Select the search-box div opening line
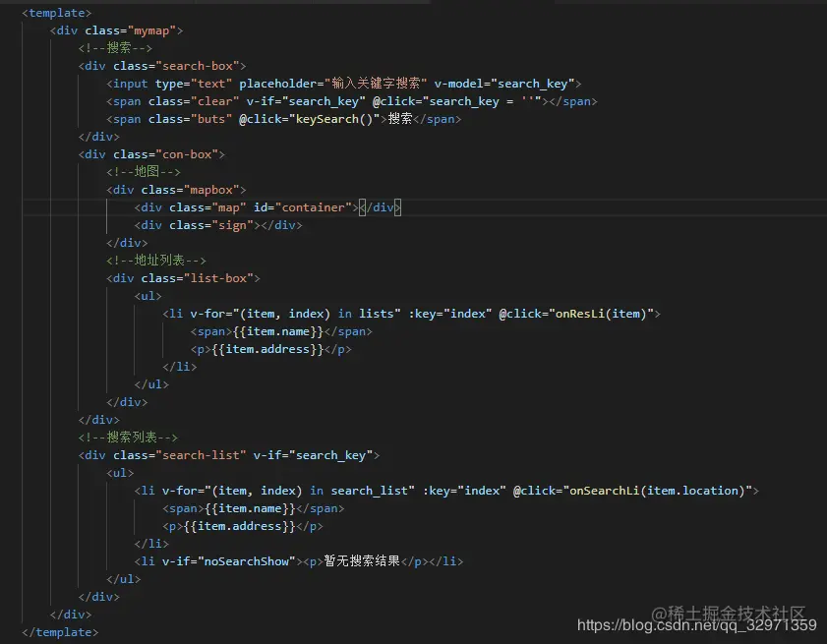827x644 pixels. tap(162, 66)
